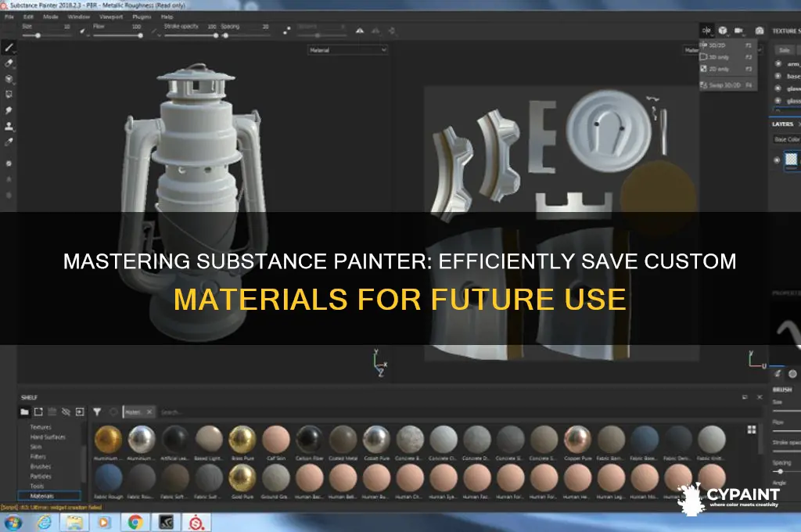
Task: Select the Smudge tool
Action: tap(9, 110)
